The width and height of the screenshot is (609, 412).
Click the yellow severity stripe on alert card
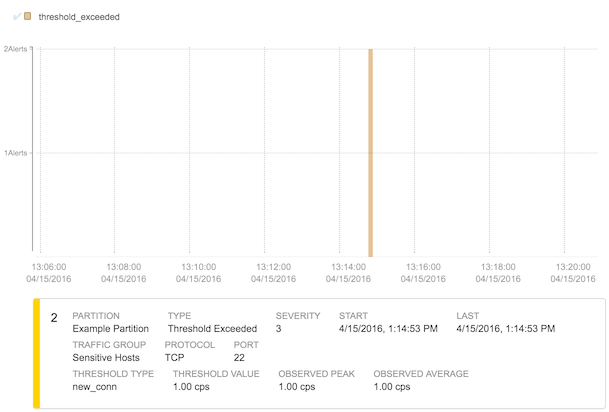[x=37, y=354]
